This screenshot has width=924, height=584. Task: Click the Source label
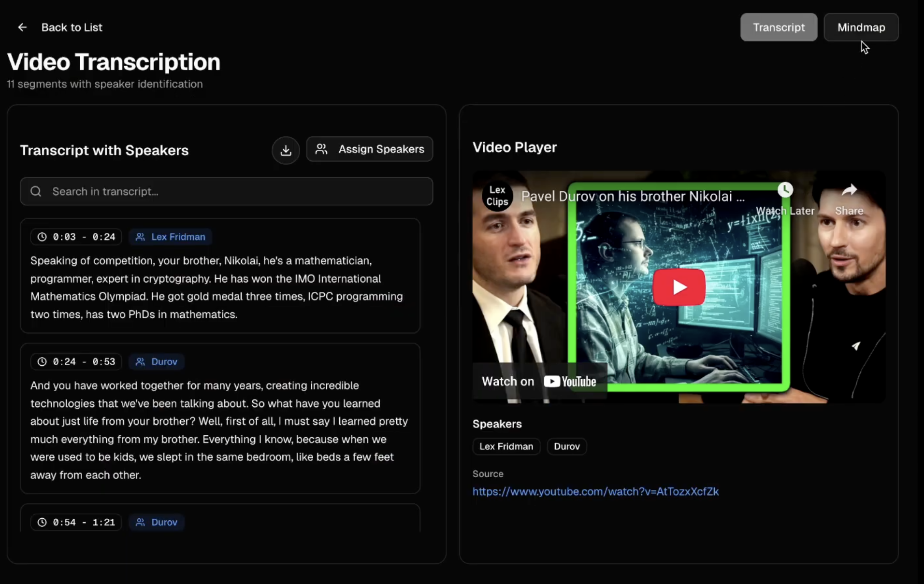tap(488, 474)
